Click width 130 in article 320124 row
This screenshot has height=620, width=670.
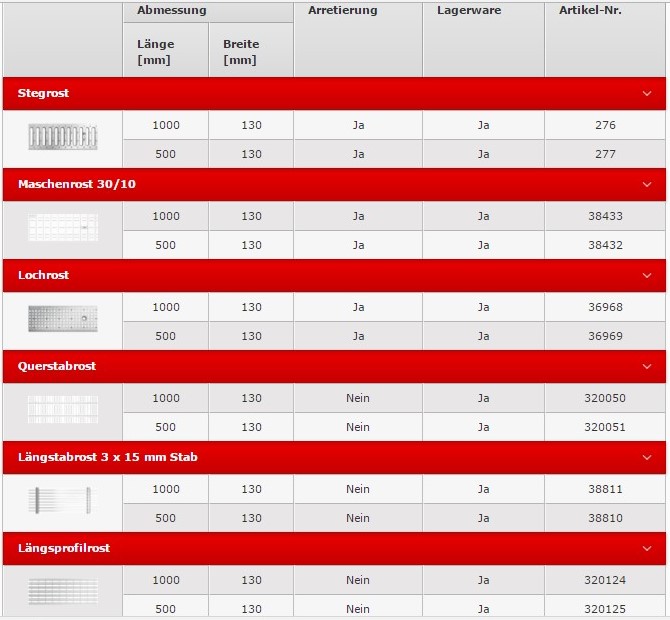(x=251, y=580)
